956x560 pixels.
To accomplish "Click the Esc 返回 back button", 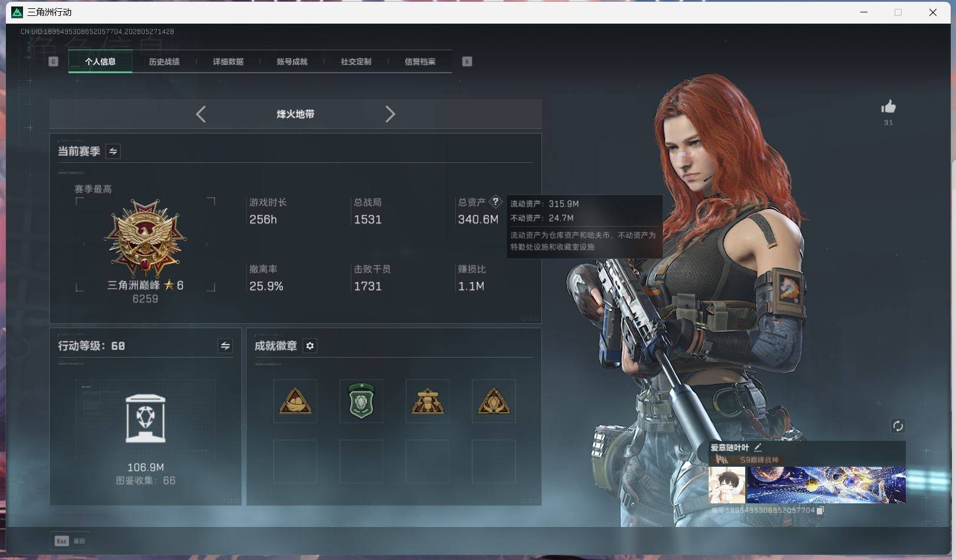I will (x=70, y=541).
